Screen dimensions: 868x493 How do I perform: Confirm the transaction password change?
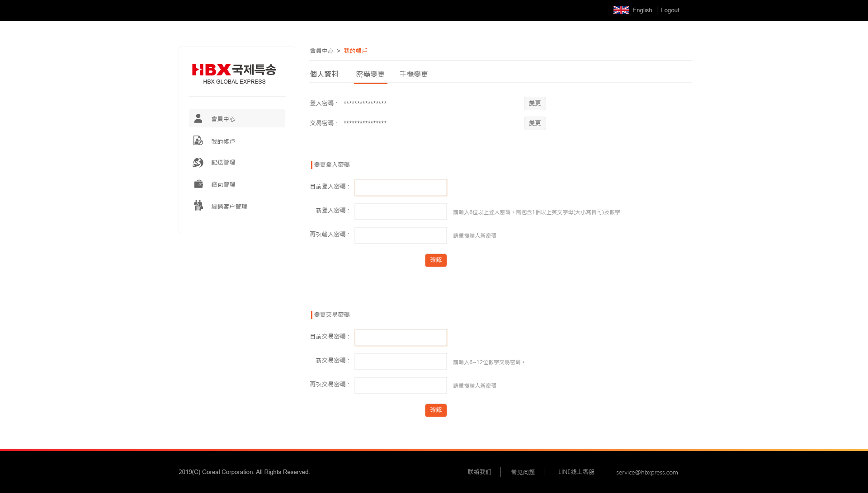point(436,410)
